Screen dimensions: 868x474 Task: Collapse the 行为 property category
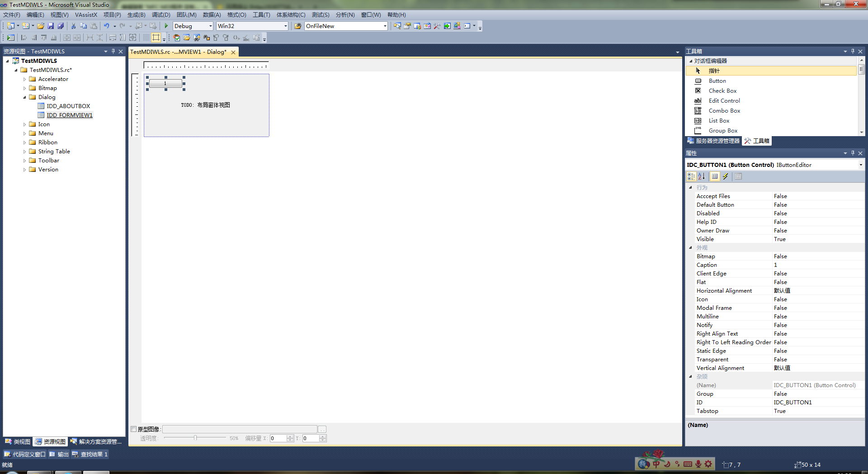(x=690, y=188)
